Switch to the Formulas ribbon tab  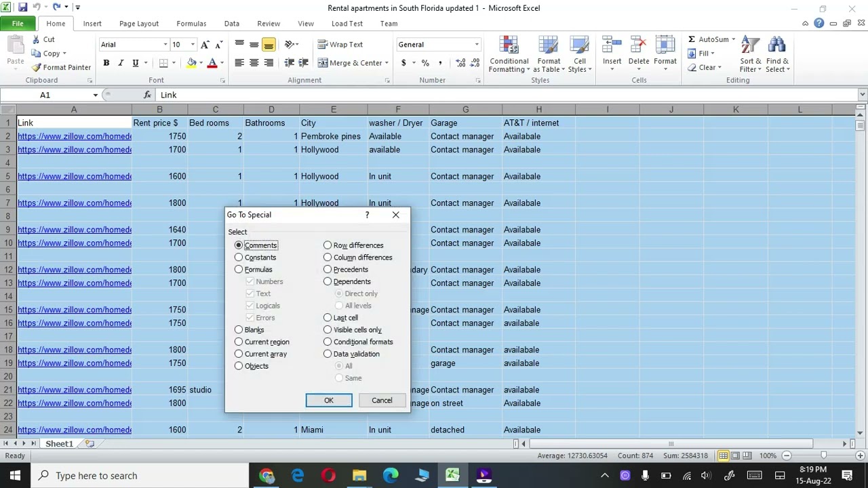coord(191,24)
